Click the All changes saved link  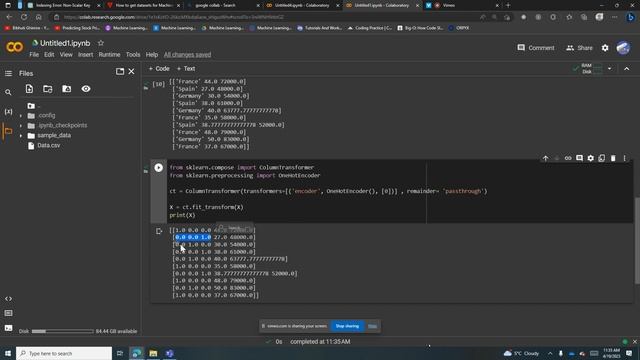(x=187, y=55)
